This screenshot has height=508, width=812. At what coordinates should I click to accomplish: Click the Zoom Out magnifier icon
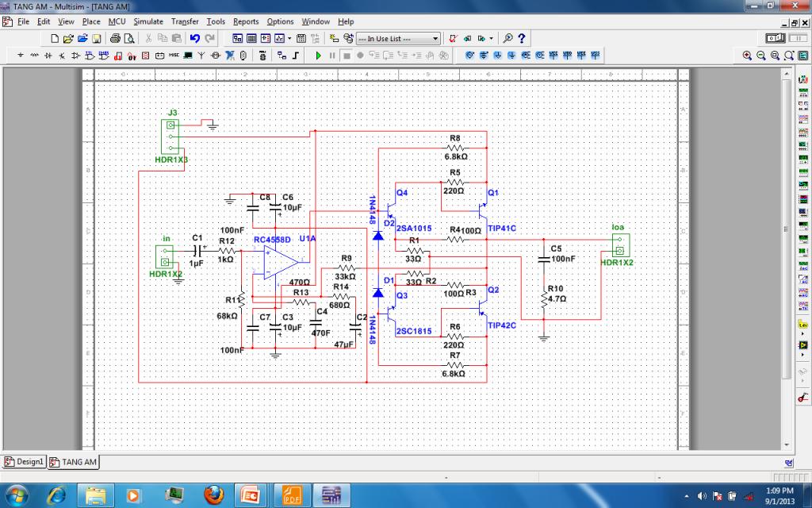tap(761, 56)
